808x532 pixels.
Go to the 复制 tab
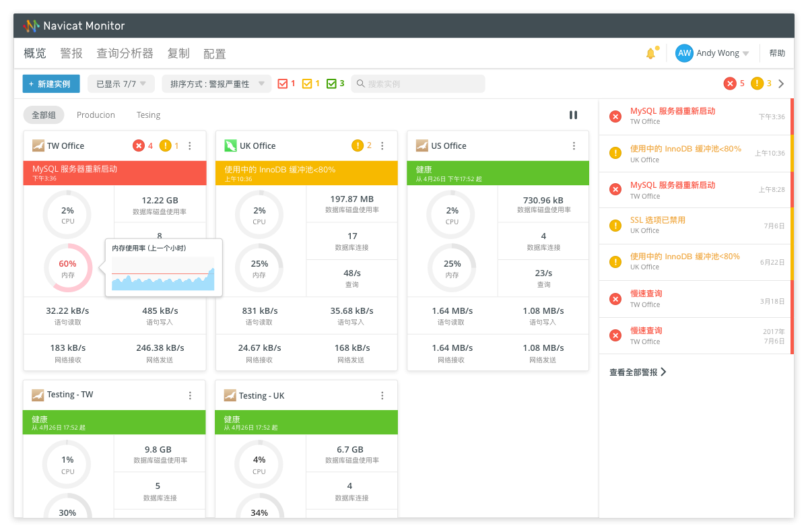tap(178, 53)
